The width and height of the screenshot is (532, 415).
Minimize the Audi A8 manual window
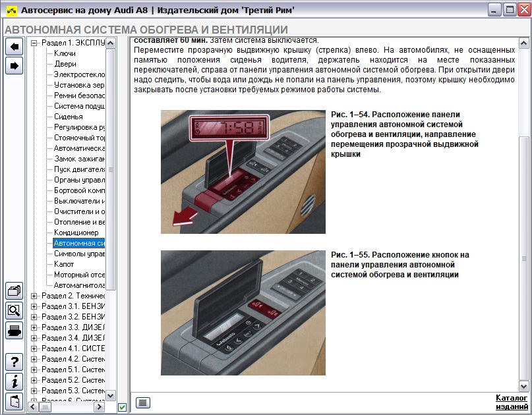click(494, 10)
